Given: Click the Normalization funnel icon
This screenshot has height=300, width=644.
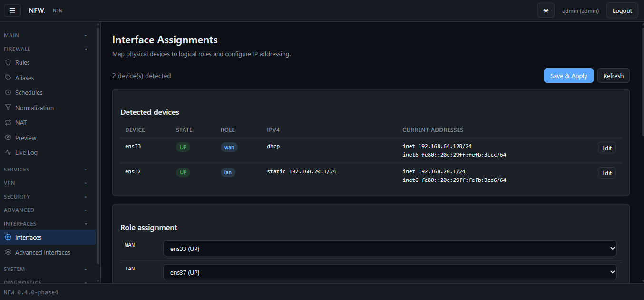Looking at the screenshot, I should 8,108.
